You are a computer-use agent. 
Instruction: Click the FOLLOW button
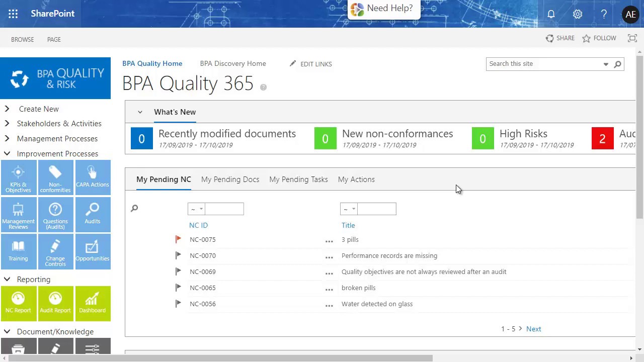(x=599, y=38)
